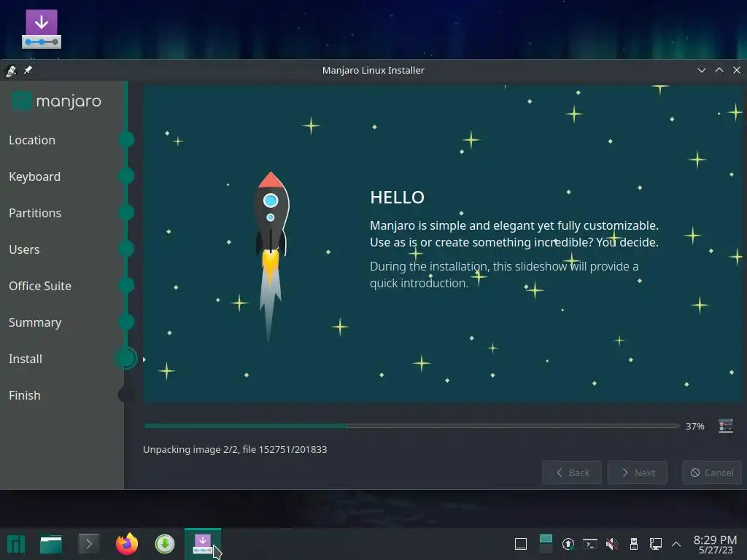Select the Location step in sidebar
Screen dimensions: 747x560
click(x=32, y=140)
